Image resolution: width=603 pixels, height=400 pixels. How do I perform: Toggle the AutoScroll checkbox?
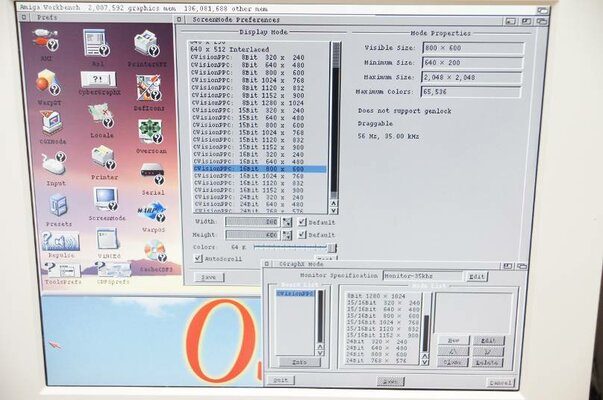(200, 258)
